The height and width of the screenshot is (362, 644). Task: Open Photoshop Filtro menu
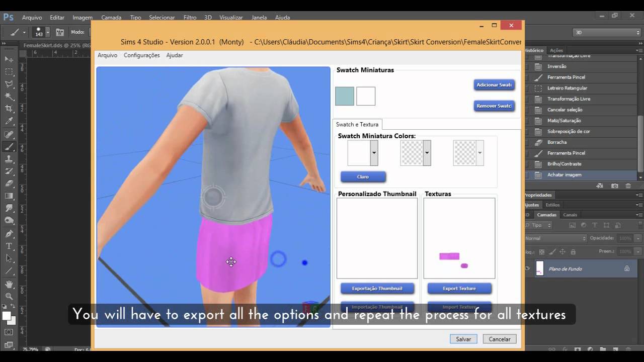pos(190,17)
